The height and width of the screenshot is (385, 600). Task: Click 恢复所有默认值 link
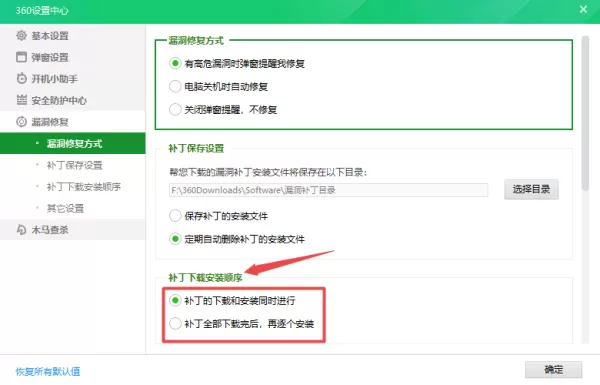[x=48, y=371]
